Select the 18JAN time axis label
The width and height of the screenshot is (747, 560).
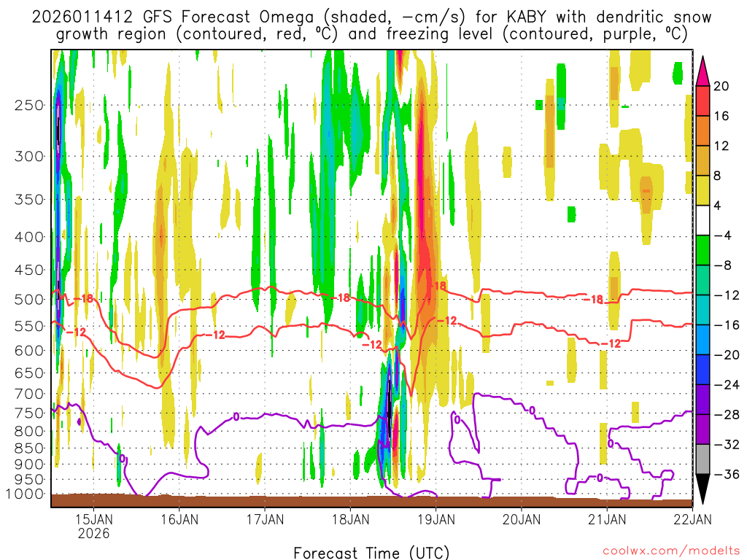coord(349,519)
